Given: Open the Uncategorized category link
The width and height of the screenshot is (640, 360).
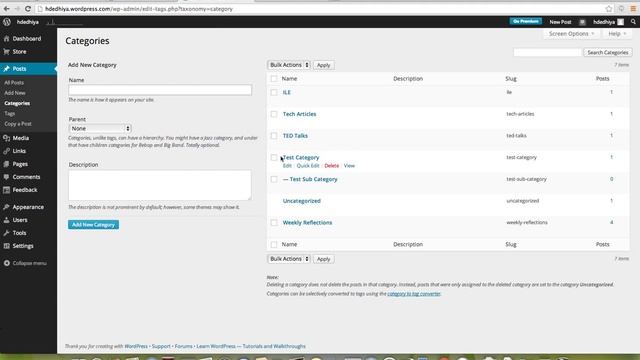Looking at the screenshot, I should [x=302, y=201].
